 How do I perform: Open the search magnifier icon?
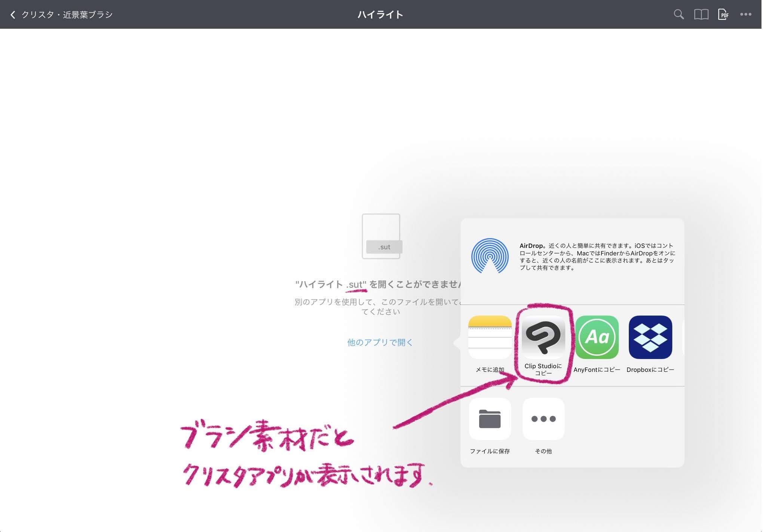(678, 15)
